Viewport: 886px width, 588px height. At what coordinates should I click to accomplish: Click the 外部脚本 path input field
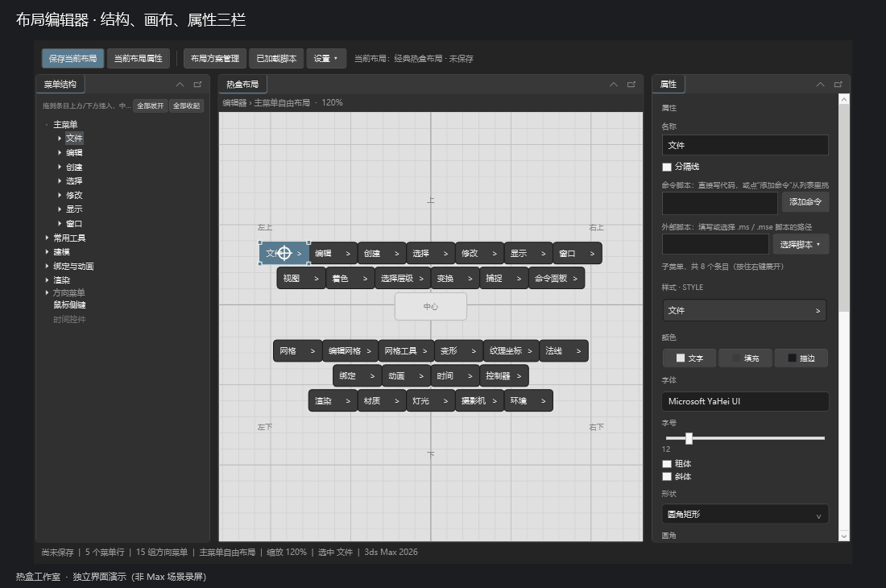tap(715, 245)
